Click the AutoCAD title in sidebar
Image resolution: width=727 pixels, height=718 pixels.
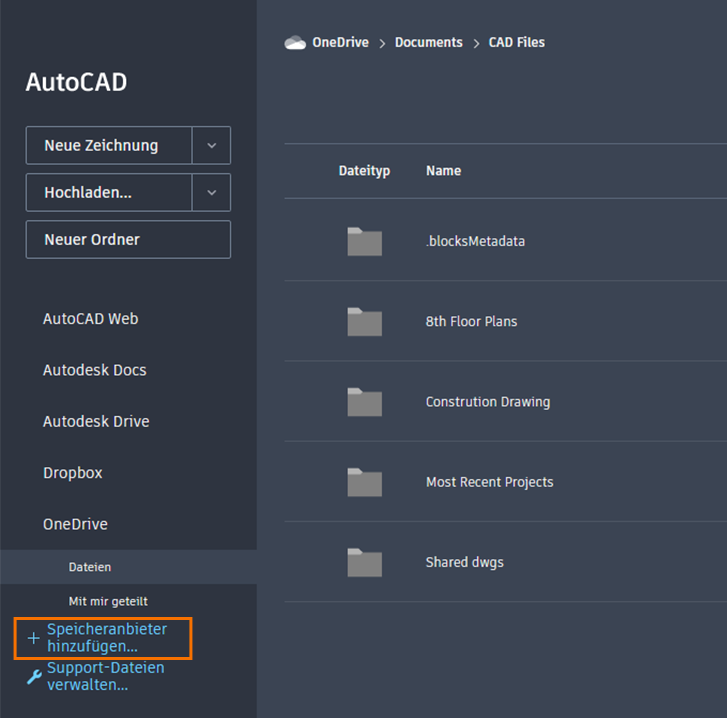[x=76, y=82]
